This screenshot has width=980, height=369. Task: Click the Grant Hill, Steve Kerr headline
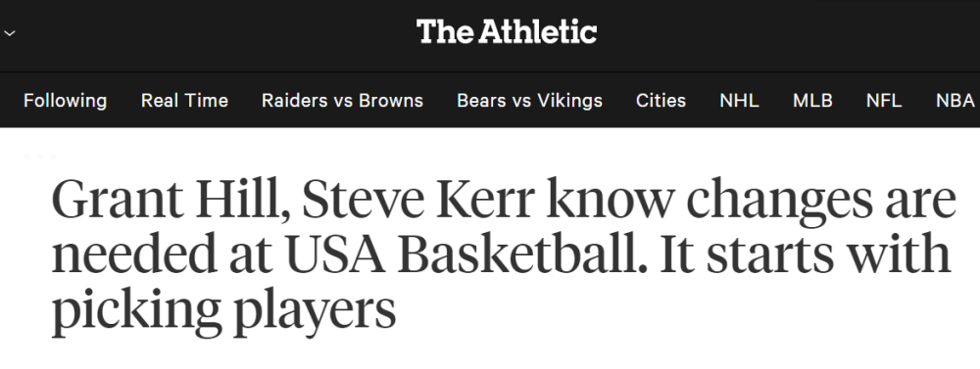click(504, 255)
